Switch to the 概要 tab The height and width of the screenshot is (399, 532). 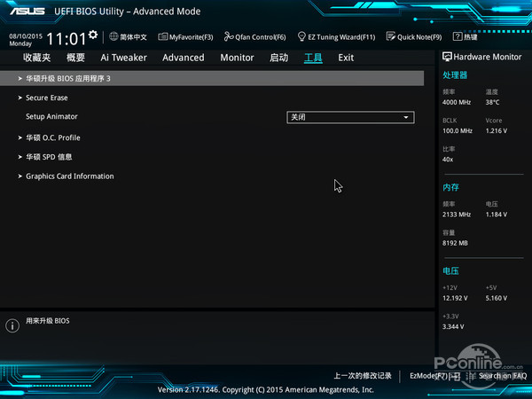(x=75, y=58)
